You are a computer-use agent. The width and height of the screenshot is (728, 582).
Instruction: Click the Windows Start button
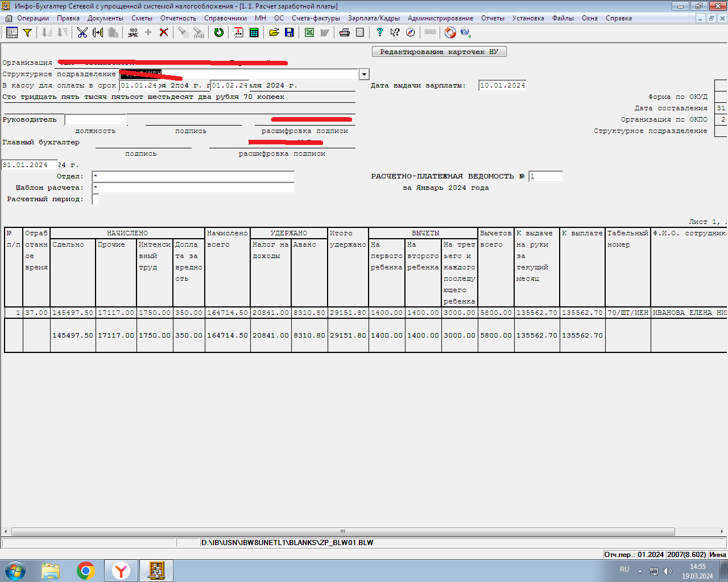tap(15, 571)
